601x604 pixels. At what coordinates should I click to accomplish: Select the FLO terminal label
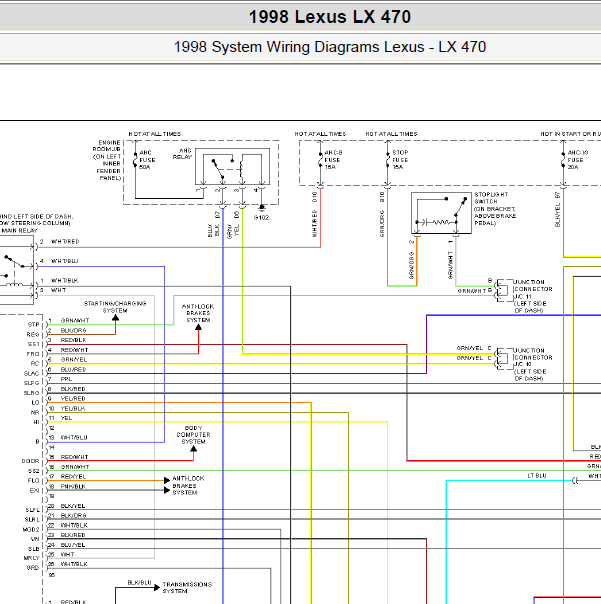pos(34,481)
